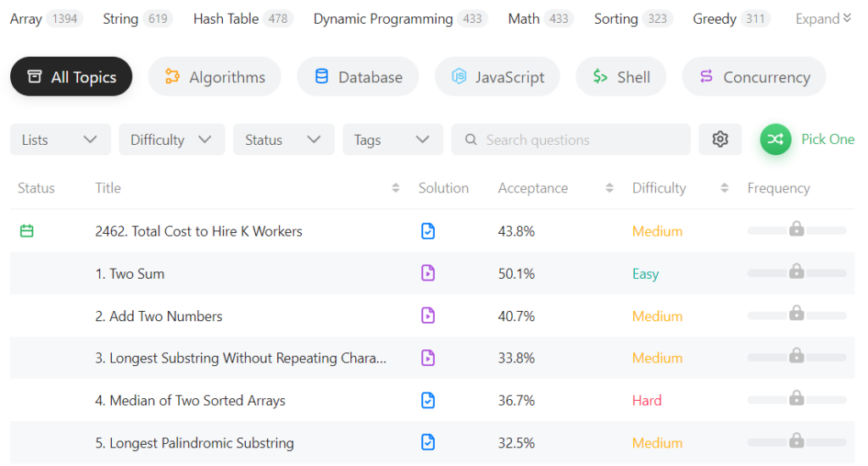
Task: Click frequency lock for Total Cost to Hire K Workers
Action: (797, 228)
